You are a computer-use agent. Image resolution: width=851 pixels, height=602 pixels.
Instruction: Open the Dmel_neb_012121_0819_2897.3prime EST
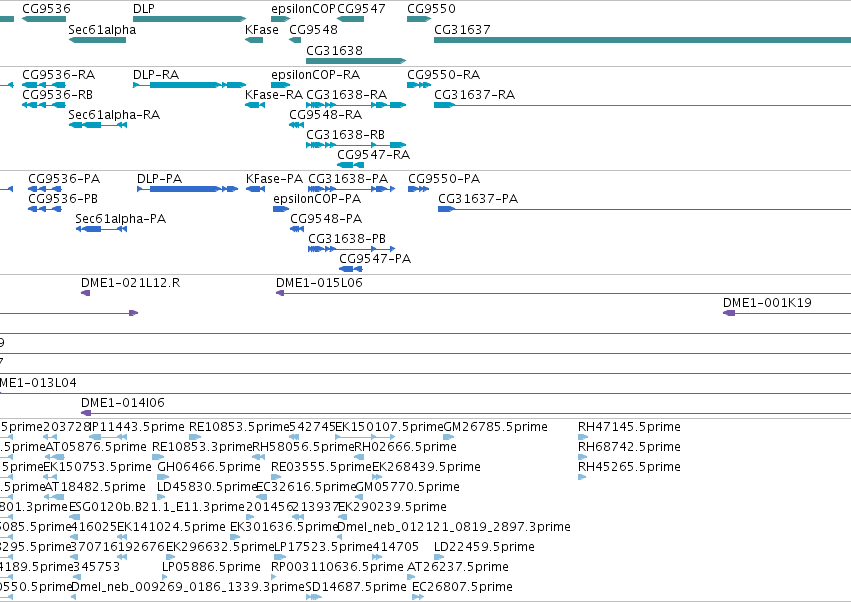point(454,527)
